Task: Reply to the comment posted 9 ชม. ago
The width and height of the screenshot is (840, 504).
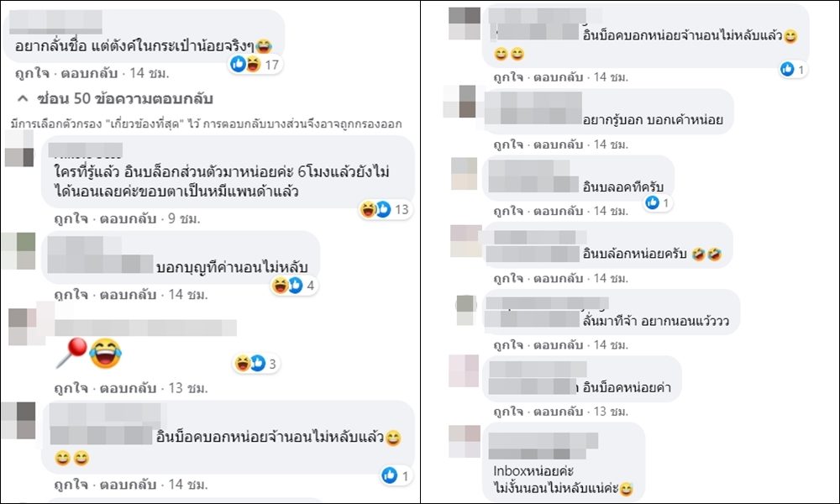Action: click(x=128, y=219)
